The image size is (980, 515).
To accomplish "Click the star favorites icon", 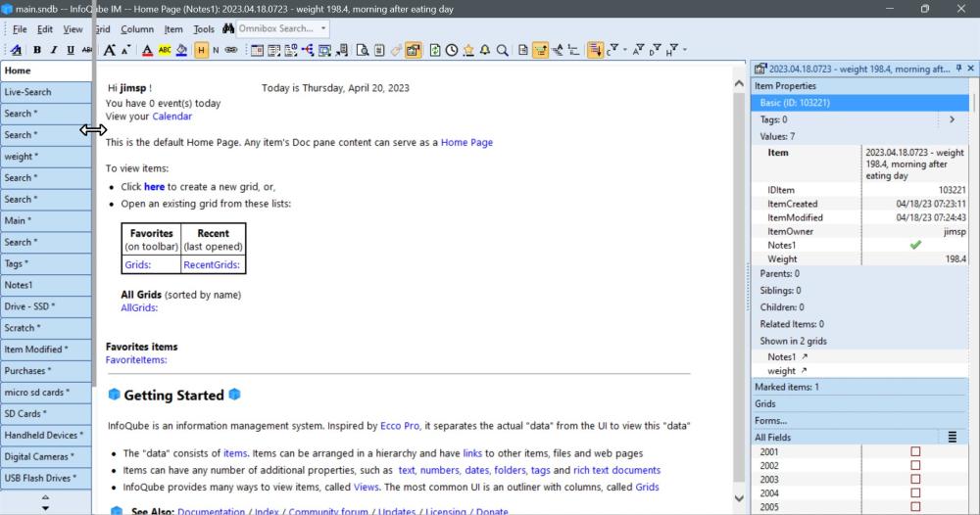I will [x=468, y=50].
